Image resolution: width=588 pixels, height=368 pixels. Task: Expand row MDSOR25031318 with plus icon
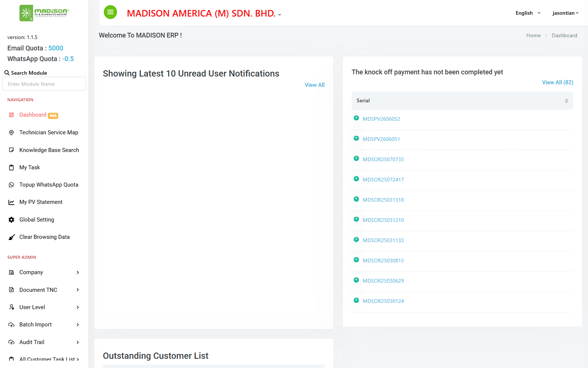point(356,199)
